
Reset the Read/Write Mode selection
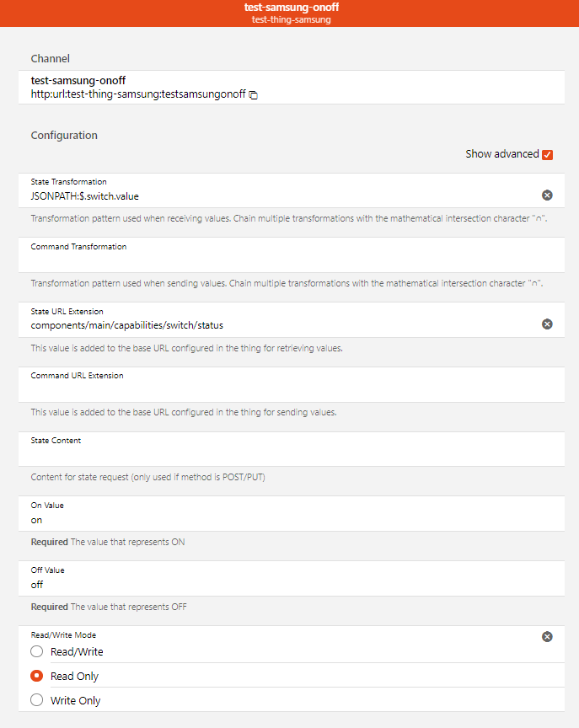pos(547,636)
